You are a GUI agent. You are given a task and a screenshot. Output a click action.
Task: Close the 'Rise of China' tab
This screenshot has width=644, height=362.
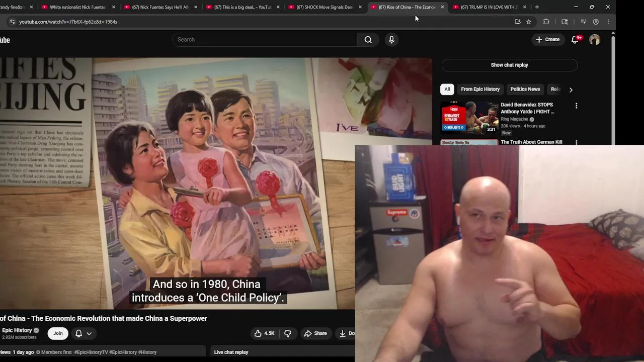click(x=442, y=7)
